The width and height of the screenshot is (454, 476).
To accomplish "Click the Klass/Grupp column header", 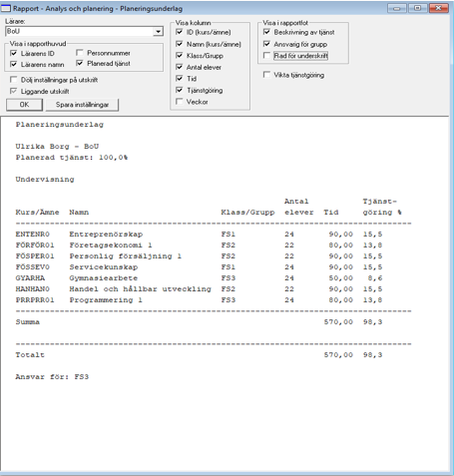I will click(x=247, y=213).
